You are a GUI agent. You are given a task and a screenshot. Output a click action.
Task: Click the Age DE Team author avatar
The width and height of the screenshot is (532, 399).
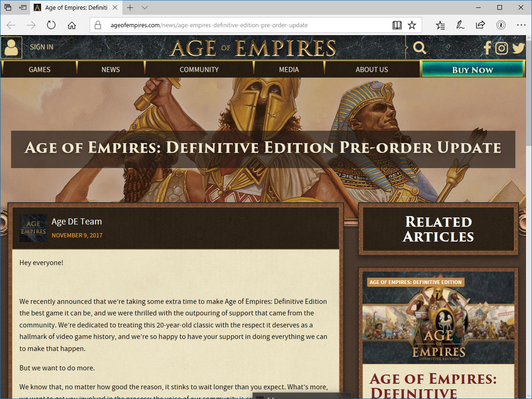pyautogui.click(x=33, y=228)
